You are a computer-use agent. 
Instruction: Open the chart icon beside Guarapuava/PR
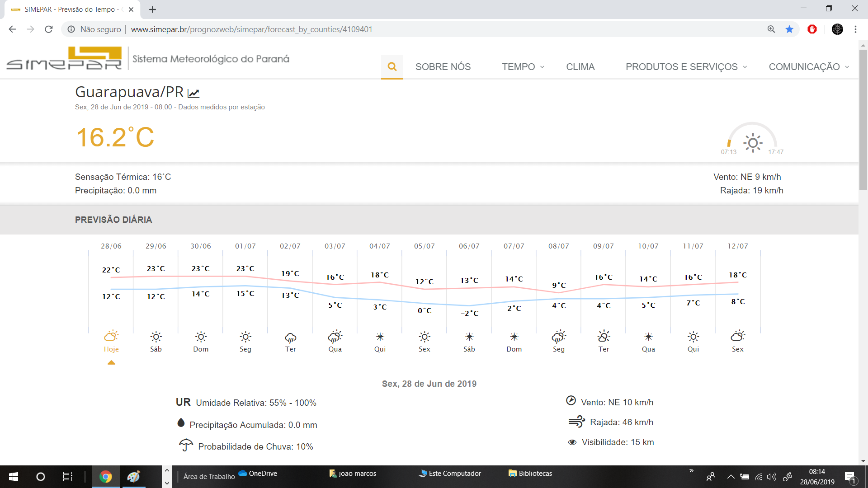[x=193, y=93]
